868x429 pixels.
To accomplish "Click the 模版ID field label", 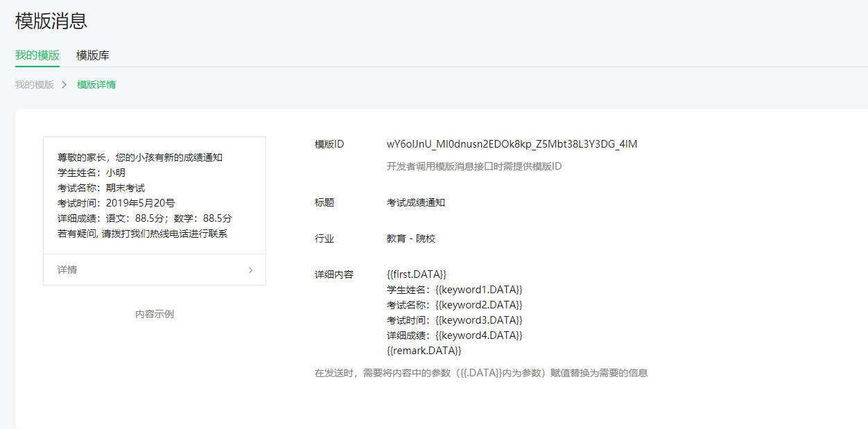I will coord(329,144).
